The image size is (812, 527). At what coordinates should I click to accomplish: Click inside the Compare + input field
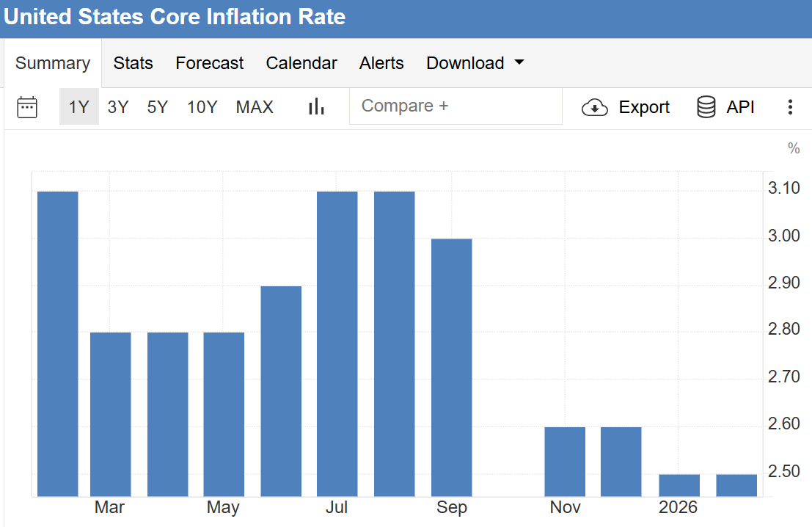pyautogui.click(x=455, y=106)
